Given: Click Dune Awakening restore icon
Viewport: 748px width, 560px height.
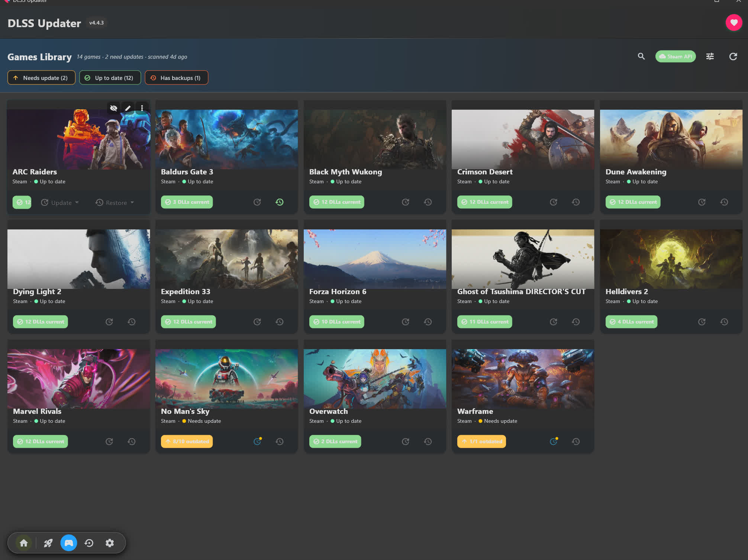Looking at the screenshot, I should click(724, 202).
